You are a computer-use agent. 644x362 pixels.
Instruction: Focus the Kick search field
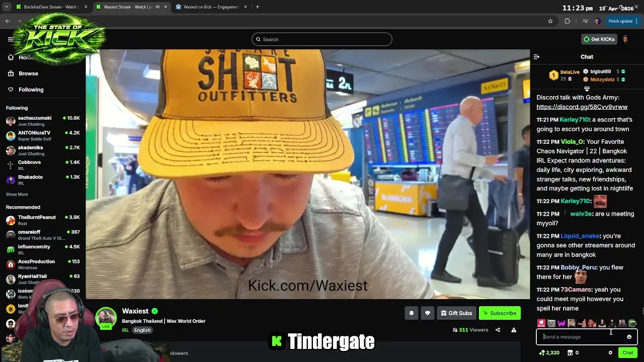pos(322,39)
